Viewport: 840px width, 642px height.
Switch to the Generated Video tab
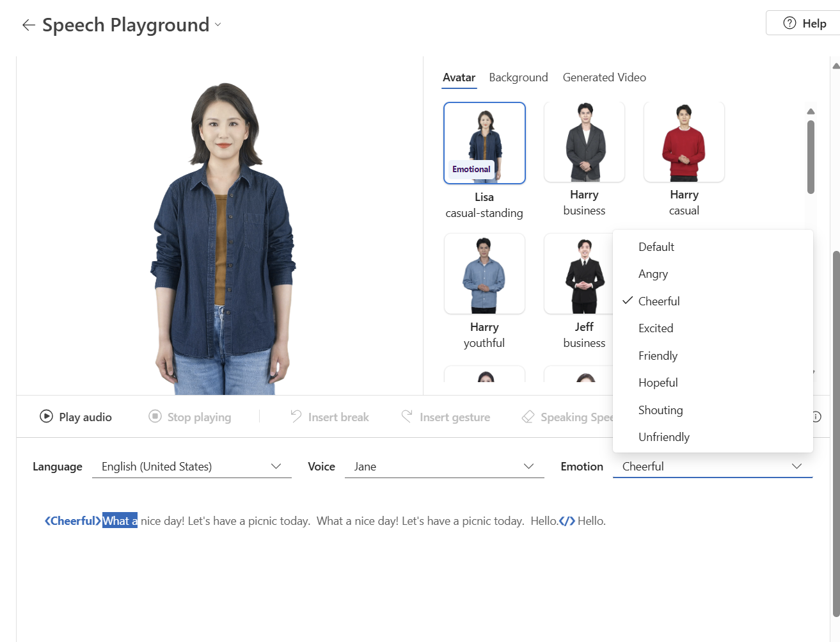(604, 77)
